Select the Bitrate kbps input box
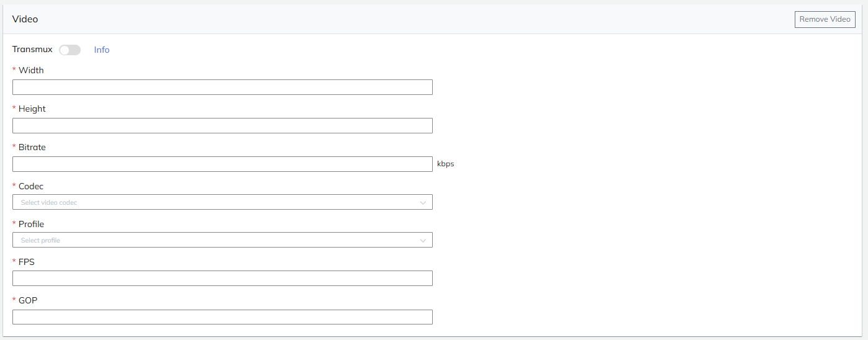Viewport: 868px width, 340px height. pos(222,164)
